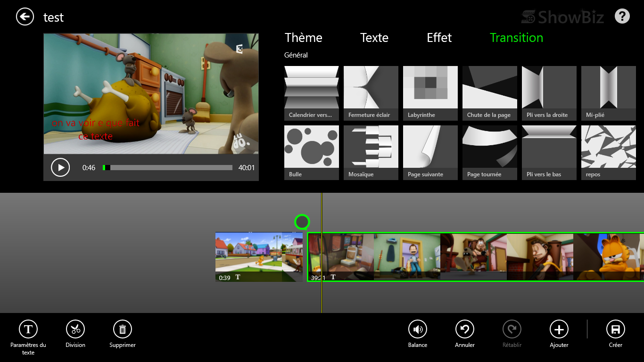Screen dimensions: 644x362
Task: Click the T text icon on 0:39 clip
Action: [x=238, y=277]
